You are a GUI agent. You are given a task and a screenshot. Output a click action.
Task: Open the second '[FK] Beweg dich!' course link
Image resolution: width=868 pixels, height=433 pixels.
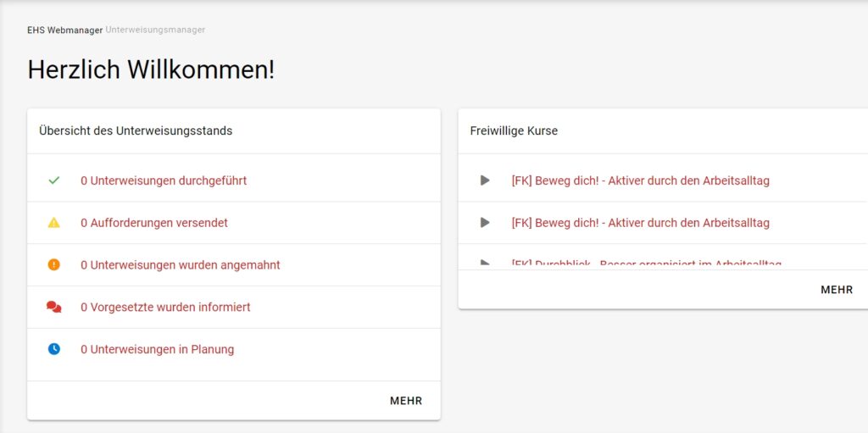click(640, 223)
